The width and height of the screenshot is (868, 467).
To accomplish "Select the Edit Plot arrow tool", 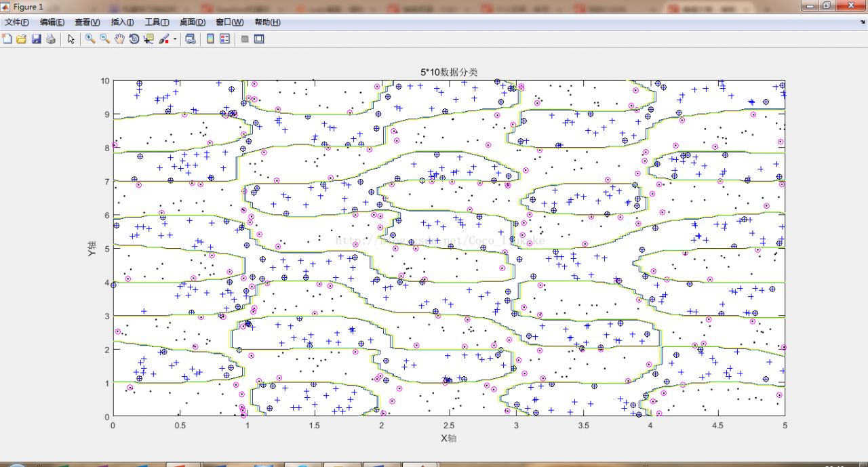I will (71, 39).
